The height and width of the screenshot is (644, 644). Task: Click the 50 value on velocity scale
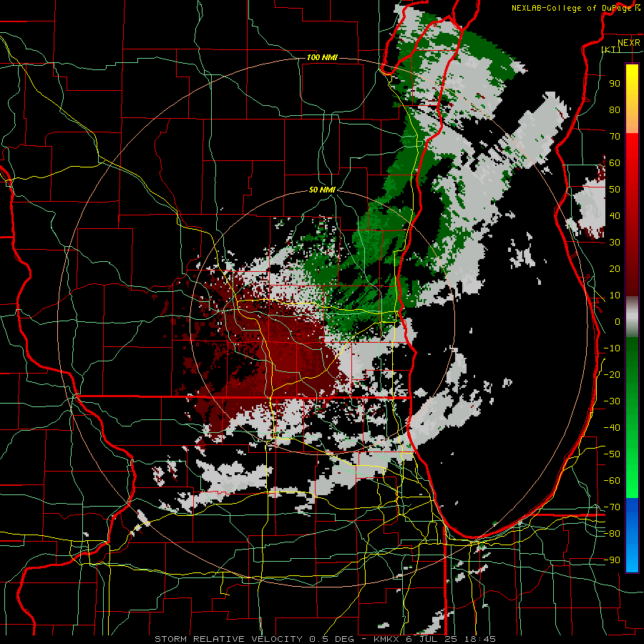pyautogui.click(x=615, y=190)
